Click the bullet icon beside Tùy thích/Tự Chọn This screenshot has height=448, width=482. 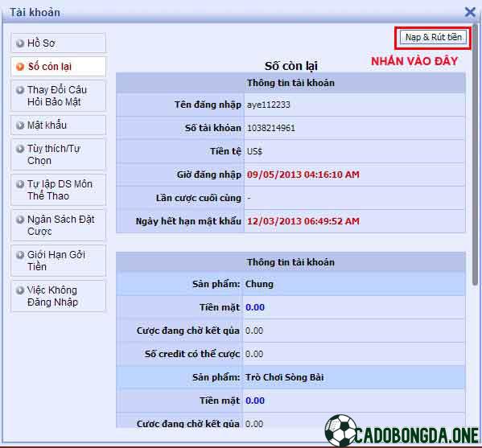20,149
